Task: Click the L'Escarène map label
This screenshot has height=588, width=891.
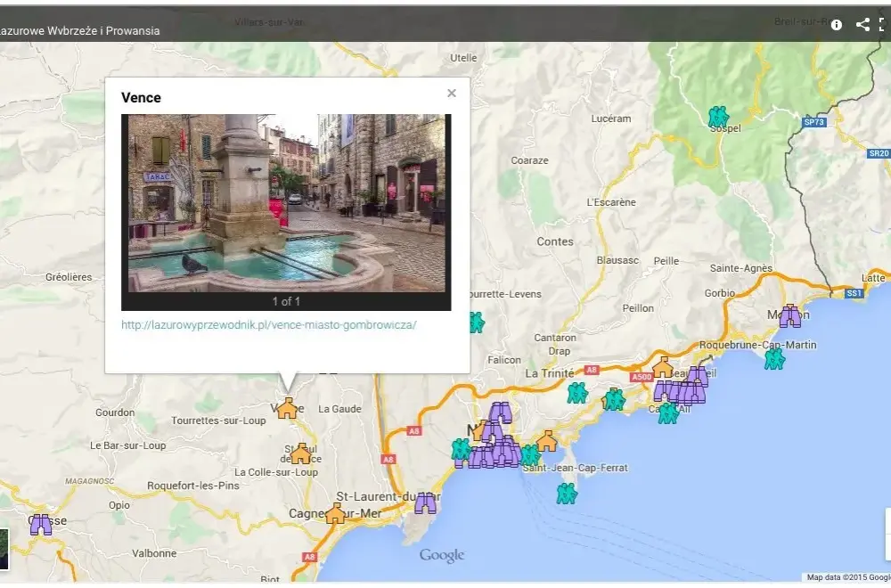Action: [611, 202]
